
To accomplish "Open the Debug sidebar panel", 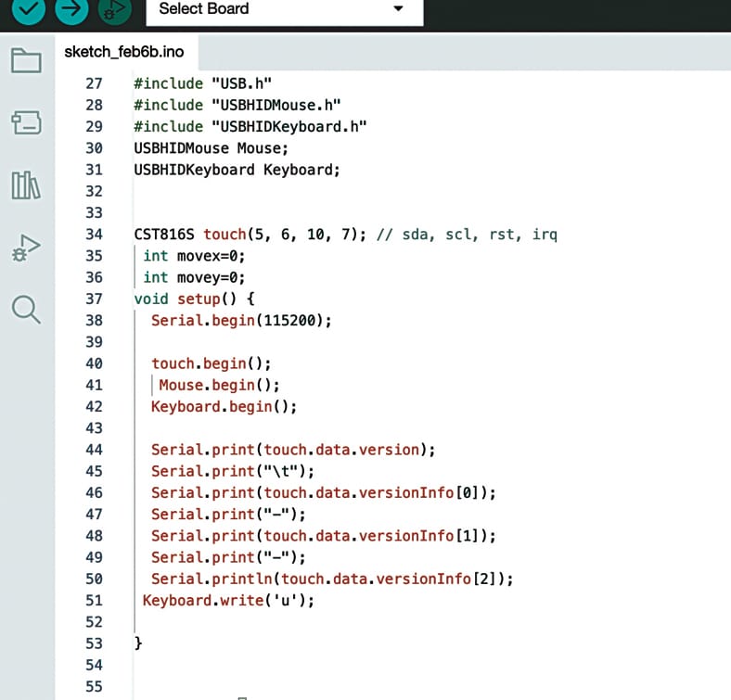I will point(26,247).
